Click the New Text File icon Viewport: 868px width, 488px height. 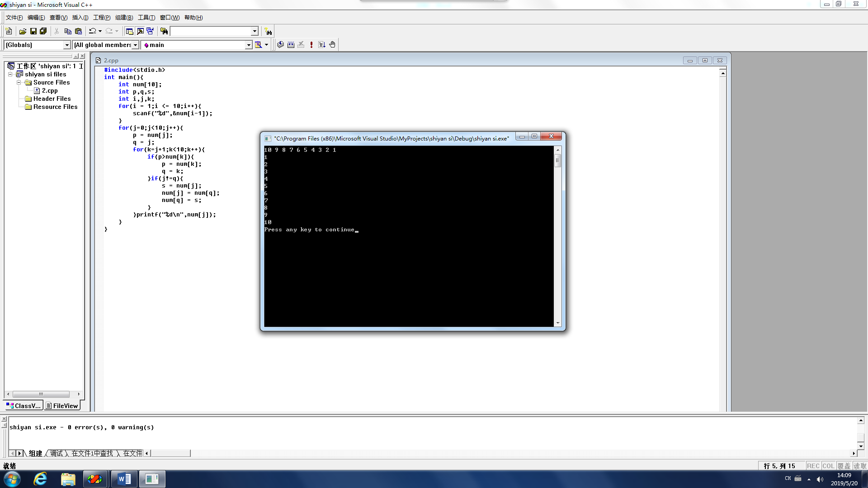pyautogui.click(x=9, y=31)
